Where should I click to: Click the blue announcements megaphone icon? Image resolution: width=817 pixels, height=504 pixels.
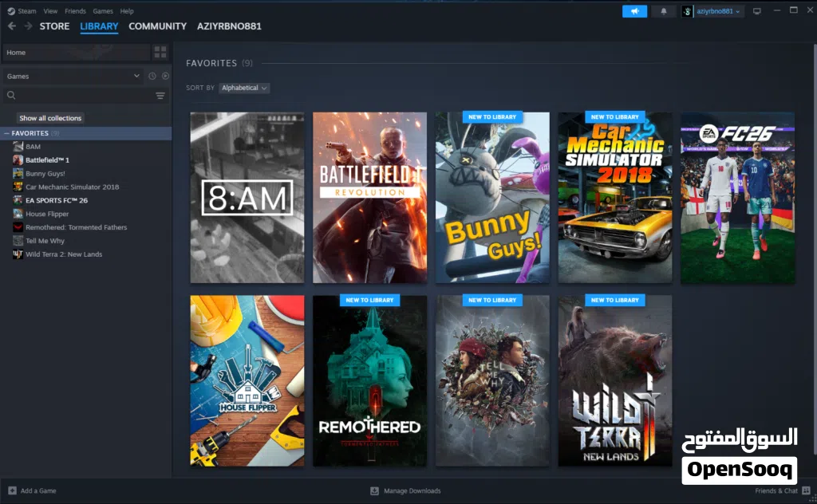[x=634, y=11]
